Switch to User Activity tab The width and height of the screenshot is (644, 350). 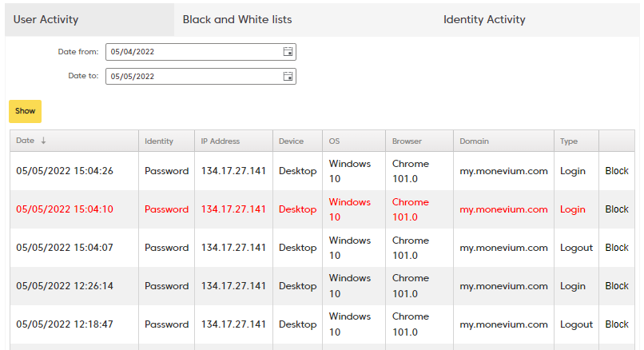pyautogui.click(x=89, y=20)
